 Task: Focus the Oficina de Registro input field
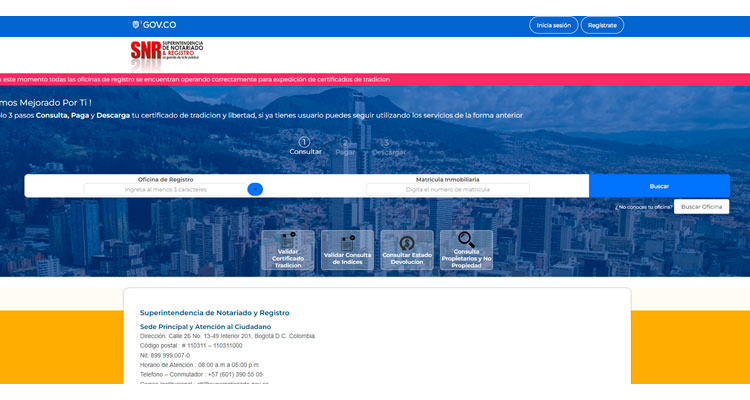[165, 189]
